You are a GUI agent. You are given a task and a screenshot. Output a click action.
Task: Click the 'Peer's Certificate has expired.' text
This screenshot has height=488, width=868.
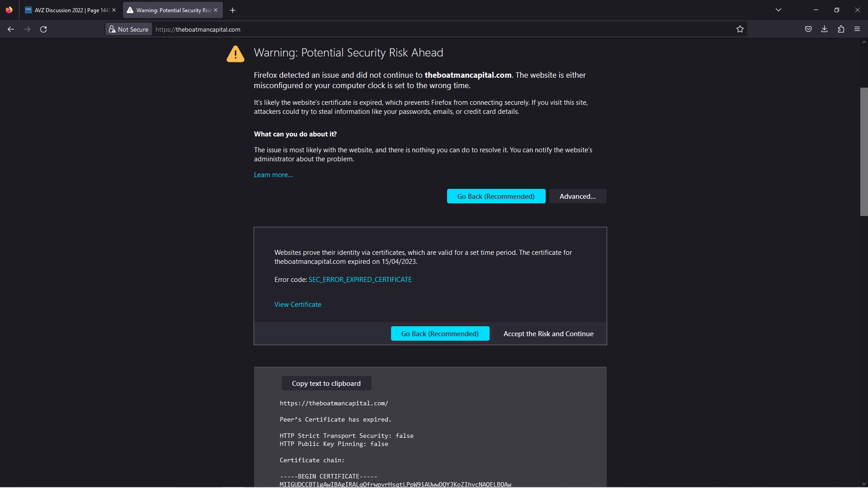click(335, 419)
